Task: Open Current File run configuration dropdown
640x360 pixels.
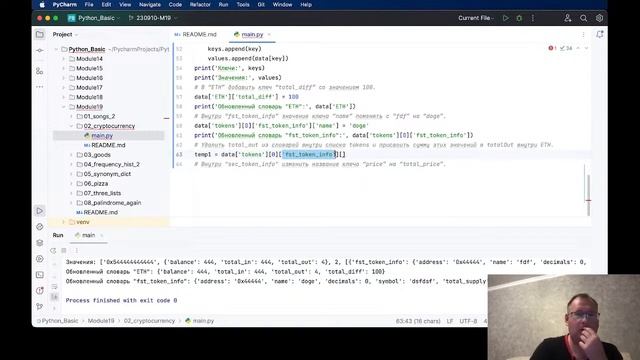Action: coord(476,18)
